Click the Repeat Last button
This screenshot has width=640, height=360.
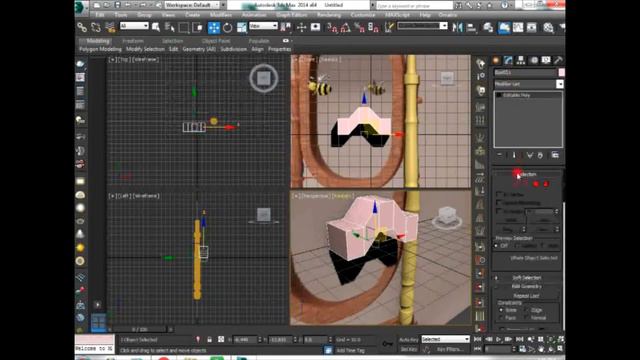pyautogui.click(x=526, y=296)
